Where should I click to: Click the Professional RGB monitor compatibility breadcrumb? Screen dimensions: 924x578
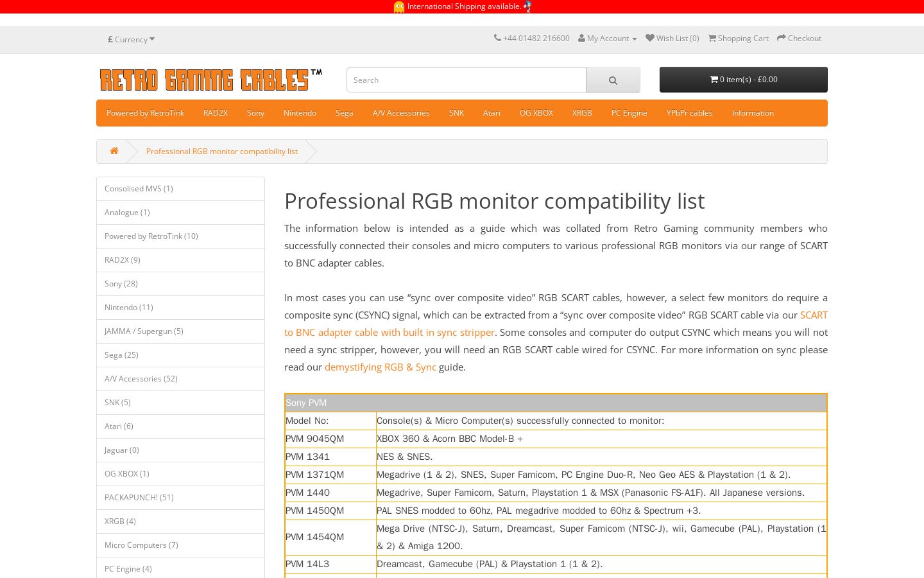(222, 152)
